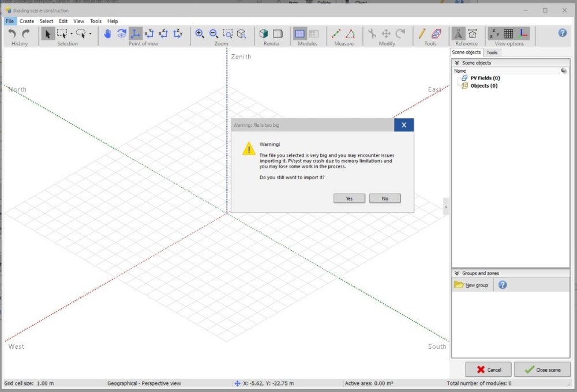Open the rectangular selection dropdown arrow
Screen dimensions: 577x392
pos(73,33)
